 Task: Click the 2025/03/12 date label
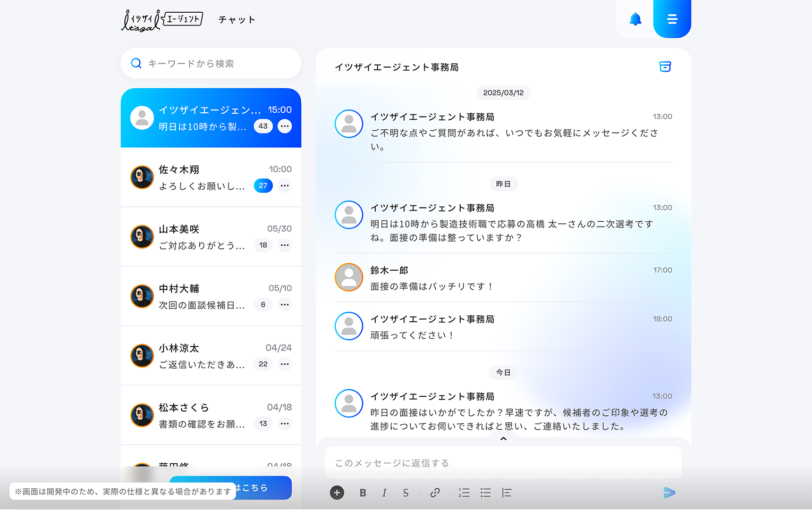pyautogui.click(x=503, y=93)
